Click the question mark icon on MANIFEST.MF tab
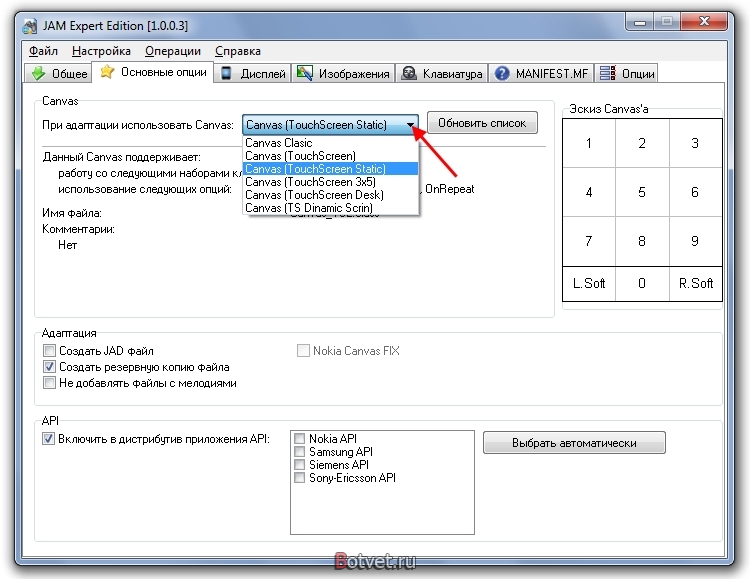The height and width of the screenshot is (579, 750). (x=502, y=73)
